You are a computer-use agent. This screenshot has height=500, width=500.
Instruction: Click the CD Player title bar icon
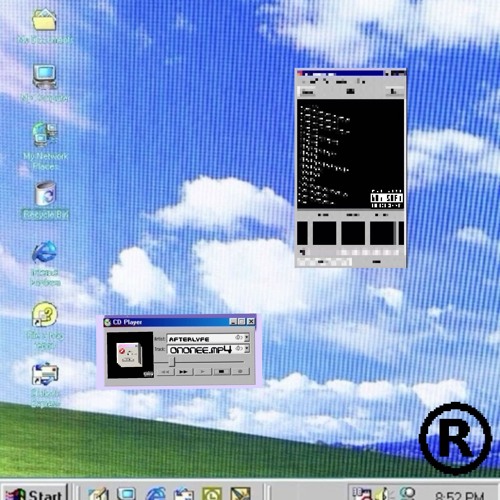pos(107,322)
